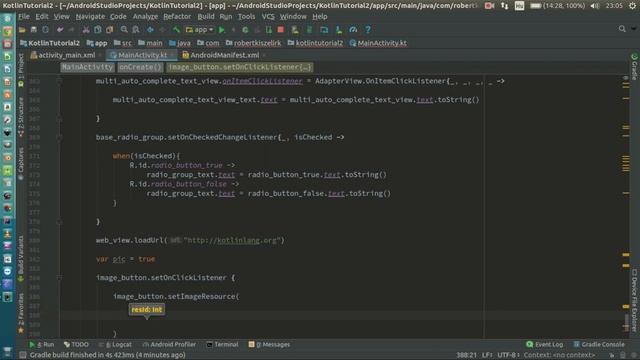The height and width of the screenshot is (360, 640).
Task: Toggle the Favorites tool window
Action: [21, 313]
